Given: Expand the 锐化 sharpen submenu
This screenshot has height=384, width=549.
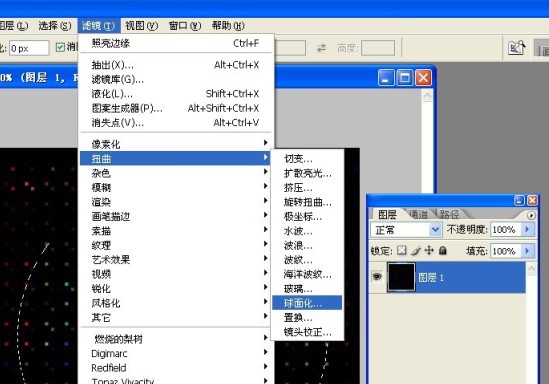Looking at the screenshot, I should 175,288.
